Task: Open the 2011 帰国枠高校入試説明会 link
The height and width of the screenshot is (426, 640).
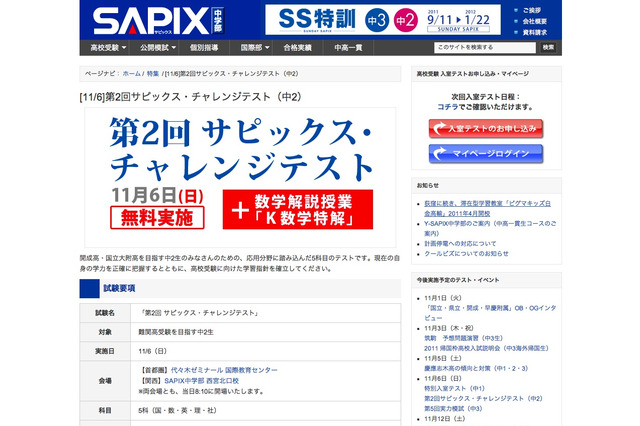Action: (486, 348)
